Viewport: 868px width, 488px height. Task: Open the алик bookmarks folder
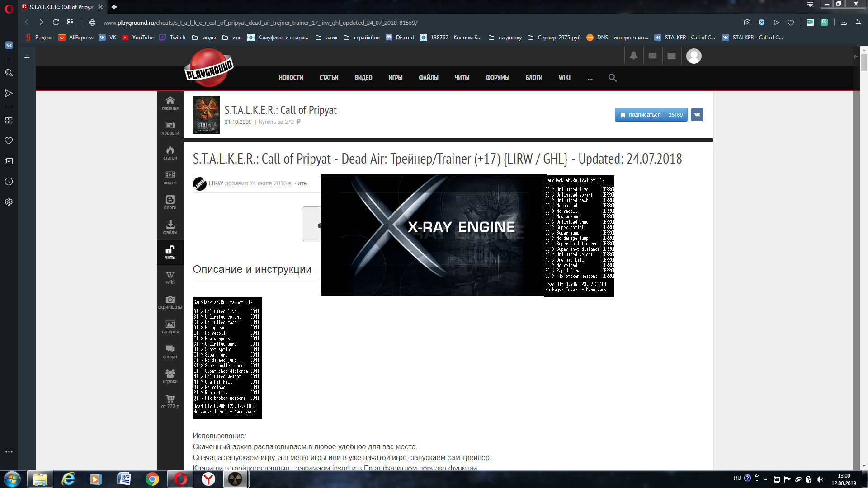(x=326, y=38)
